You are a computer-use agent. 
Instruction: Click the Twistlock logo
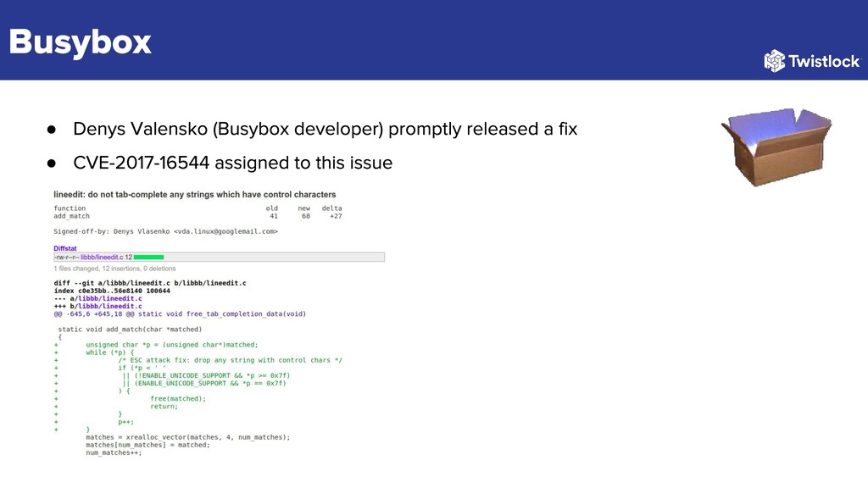point(812,60)
